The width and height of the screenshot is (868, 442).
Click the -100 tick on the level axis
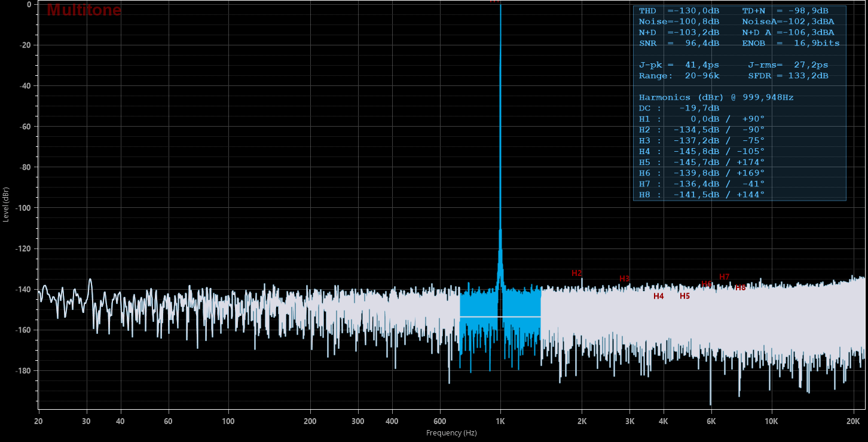[x=23, y=208]
